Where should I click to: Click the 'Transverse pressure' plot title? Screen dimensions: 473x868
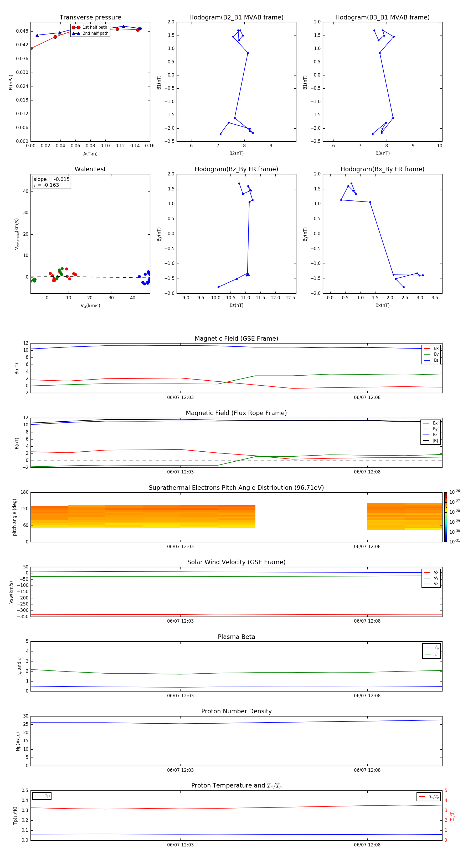click(90, 18)
